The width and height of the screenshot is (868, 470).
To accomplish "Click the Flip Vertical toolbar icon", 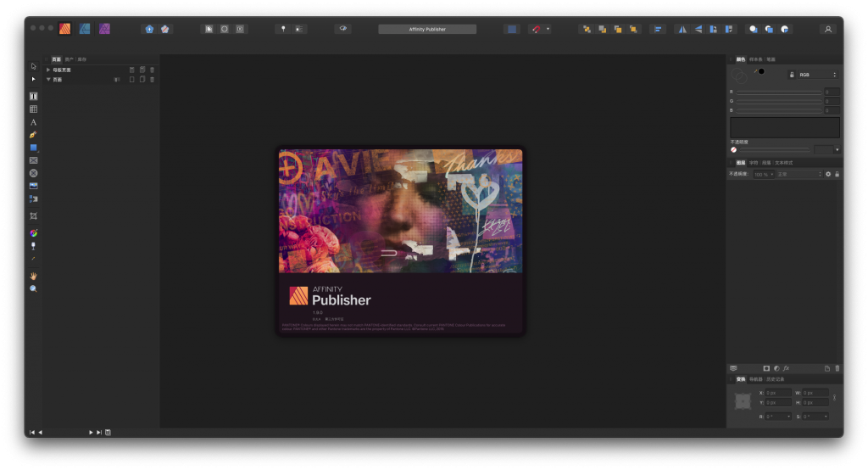I will tap(698, 30).
